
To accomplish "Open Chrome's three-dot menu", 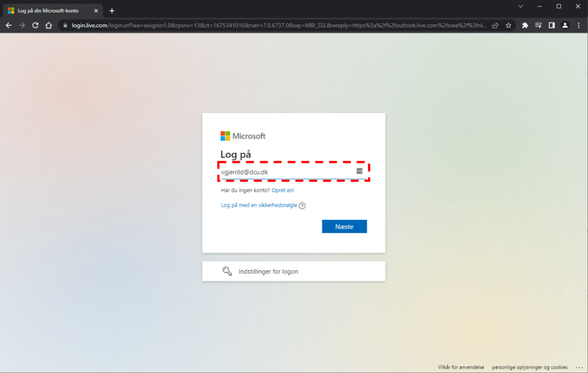I will pyautogui.click(x=578, y=25).
